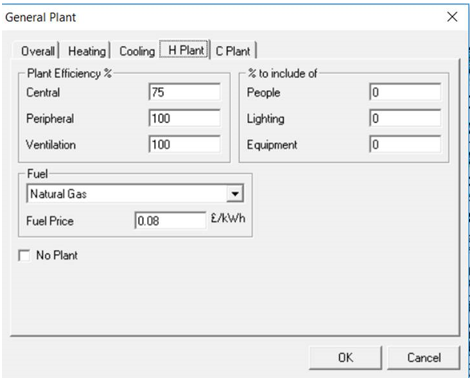Close the General Plant dialog

452,17
